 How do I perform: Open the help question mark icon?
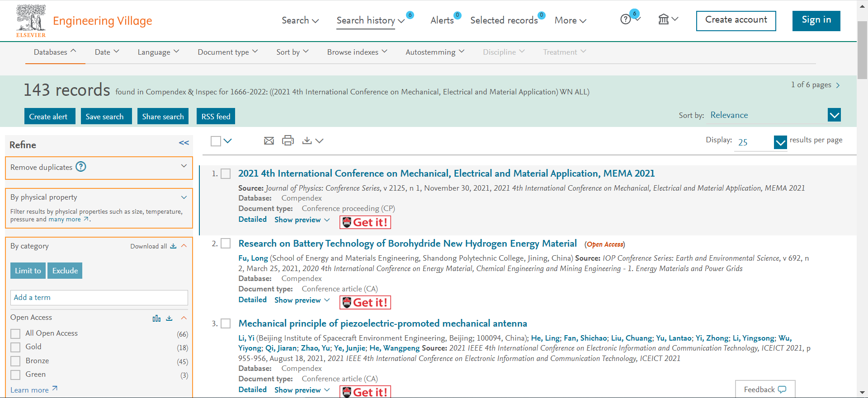pos(625,19)
